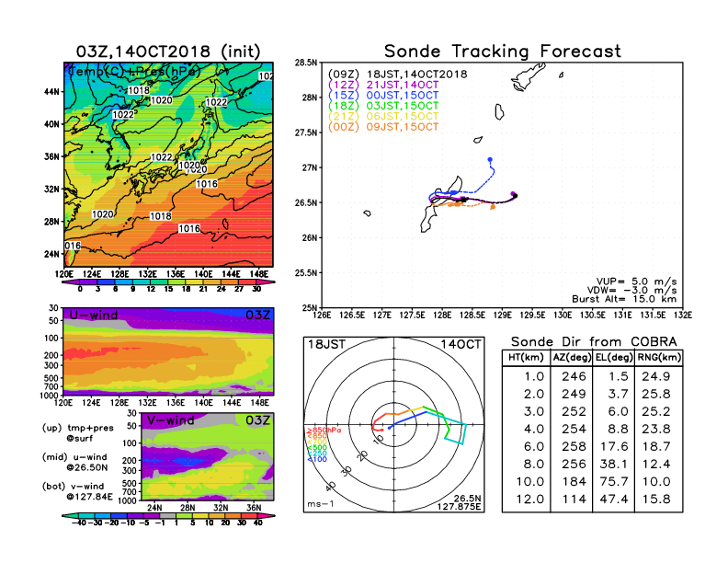Click the 'Sonde Dir from COBRA' heading
728x563 pixels.
594,342
